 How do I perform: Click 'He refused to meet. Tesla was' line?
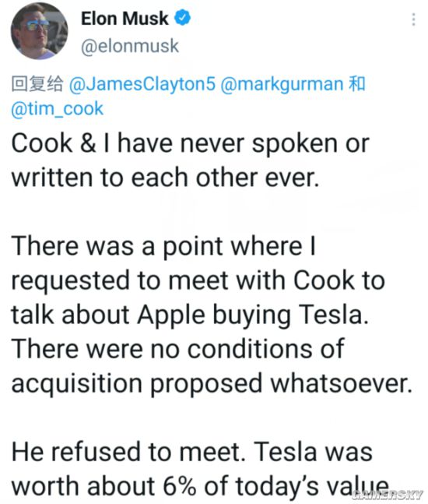click(192, 452)
